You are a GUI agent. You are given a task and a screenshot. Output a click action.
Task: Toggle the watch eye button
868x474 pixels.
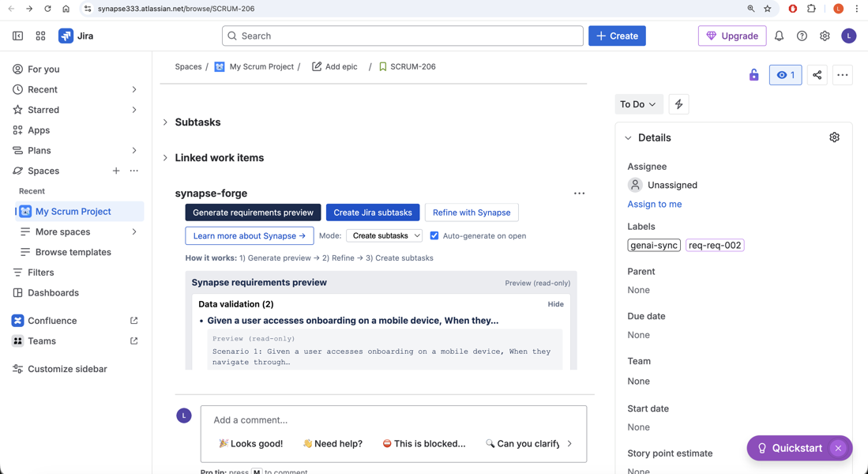[x=785, y=75]
